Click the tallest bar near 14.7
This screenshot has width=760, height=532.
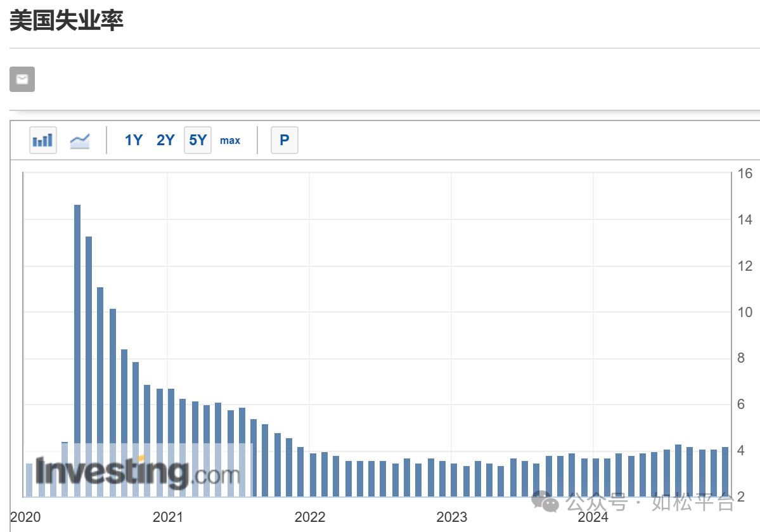pyautogui.click(x=77, y=351)
